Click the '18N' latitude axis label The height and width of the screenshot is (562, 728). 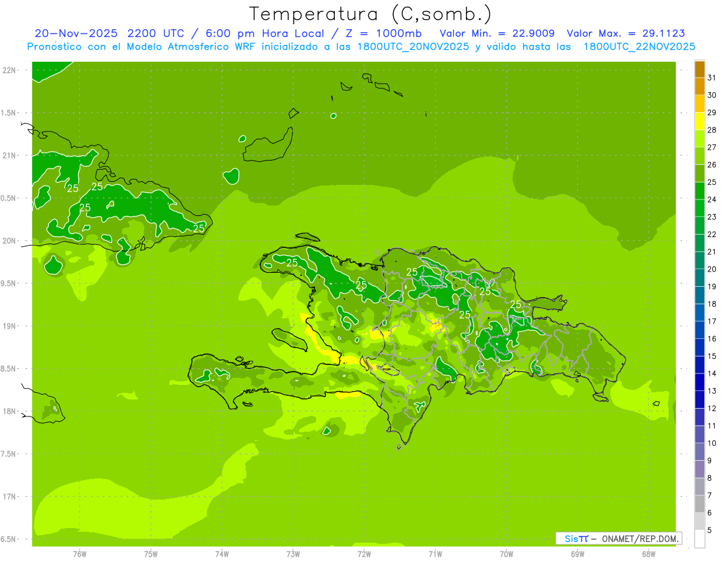click(x=10, y=411)
